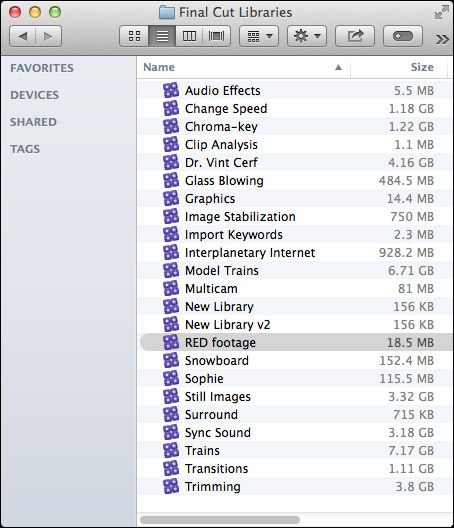Switch to column view
This screenshot has width=454, height=528.
tap(189, 36)
